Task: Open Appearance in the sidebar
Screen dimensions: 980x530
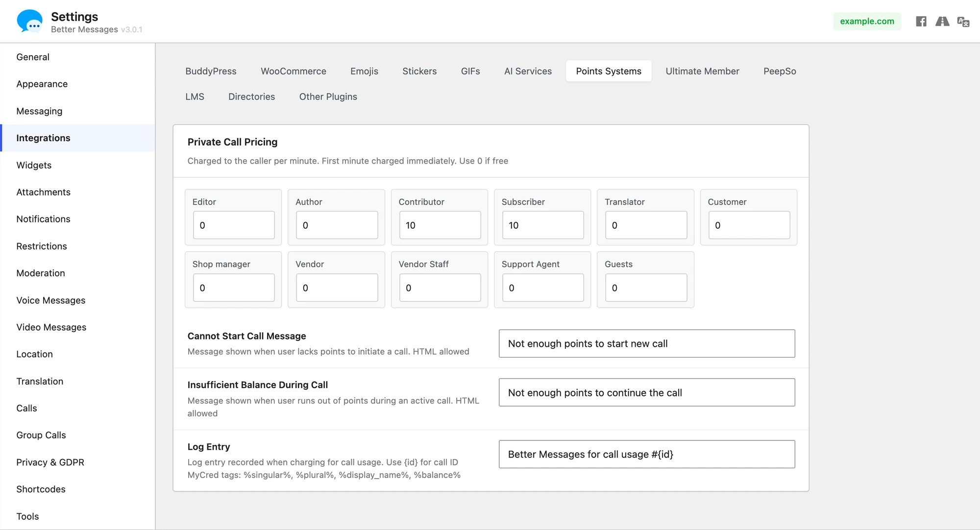Action: click(x=77, y=84)
